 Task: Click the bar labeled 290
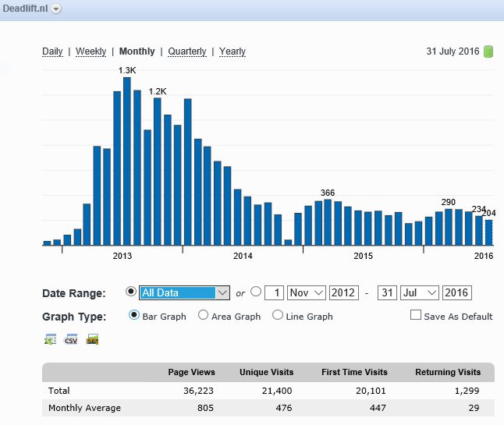449,227
